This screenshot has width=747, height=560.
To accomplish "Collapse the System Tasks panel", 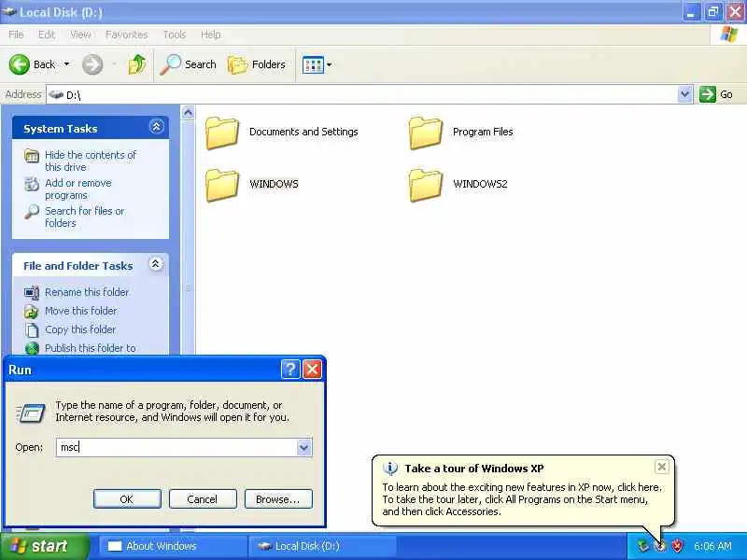I will tap(156, 127).
